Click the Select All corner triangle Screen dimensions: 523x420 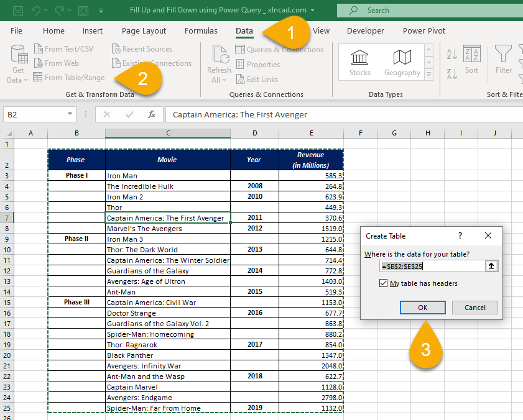click(x=9, y=134)
